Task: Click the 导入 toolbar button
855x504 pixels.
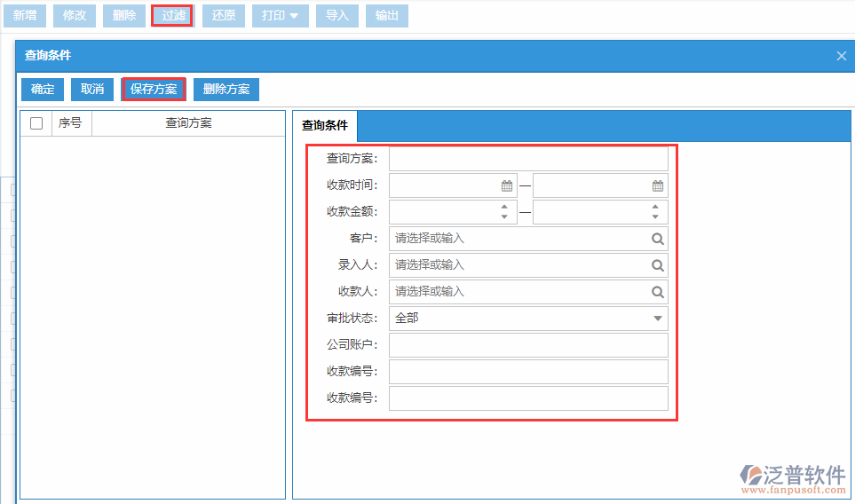Action: [x=337, y=16]
